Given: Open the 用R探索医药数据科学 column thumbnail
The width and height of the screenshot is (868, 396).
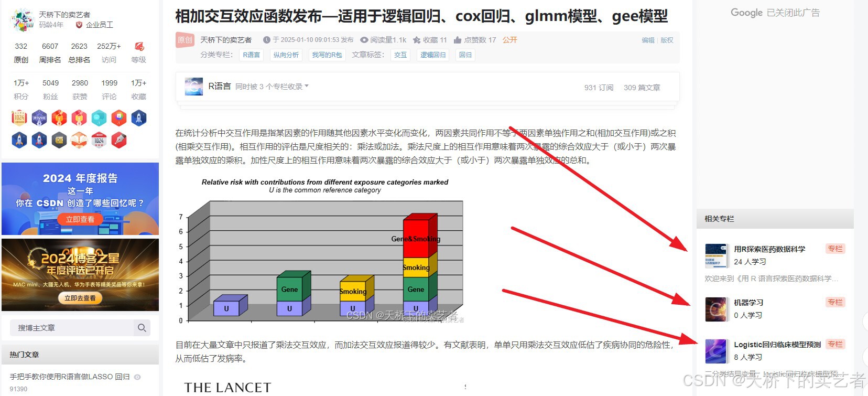Looking at the screenshot, I should [716, 256].
